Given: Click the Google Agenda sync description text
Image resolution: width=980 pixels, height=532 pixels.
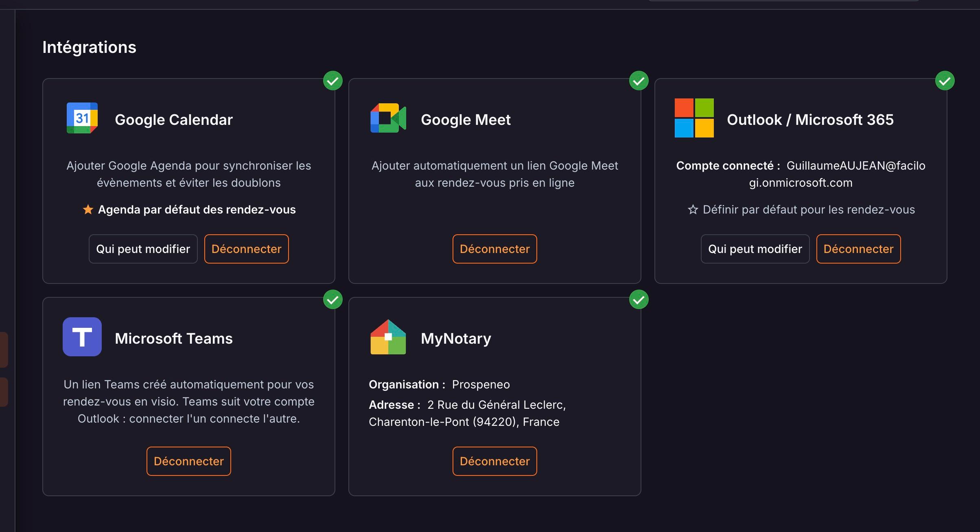Looking at the screenshot, I should pyautogui.click(x=189, y=174).
